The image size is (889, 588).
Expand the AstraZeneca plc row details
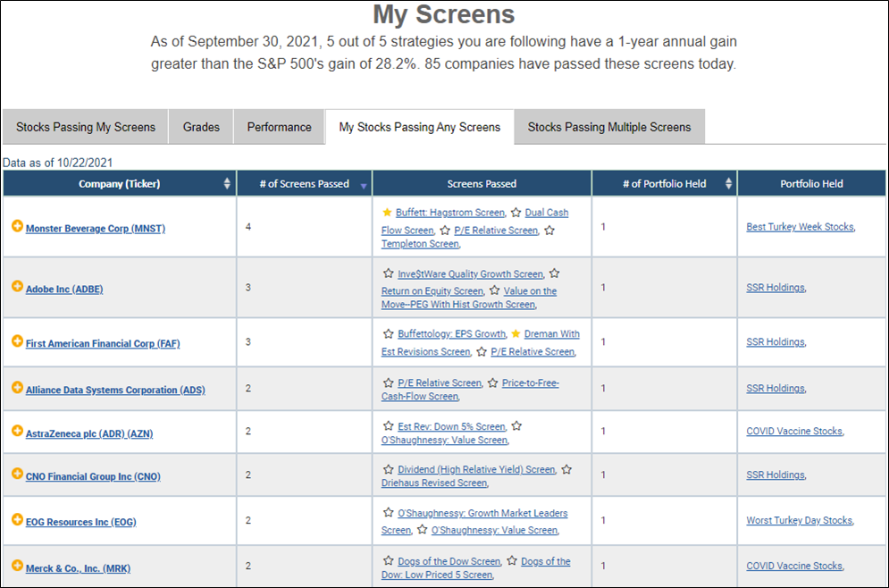click(17, 431)
